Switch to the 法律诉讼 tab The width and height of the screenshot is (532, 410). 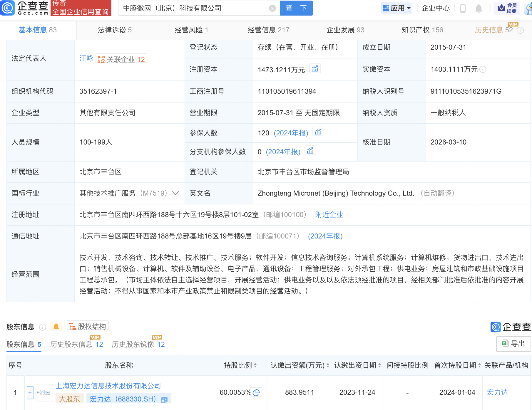click(114, 30)
